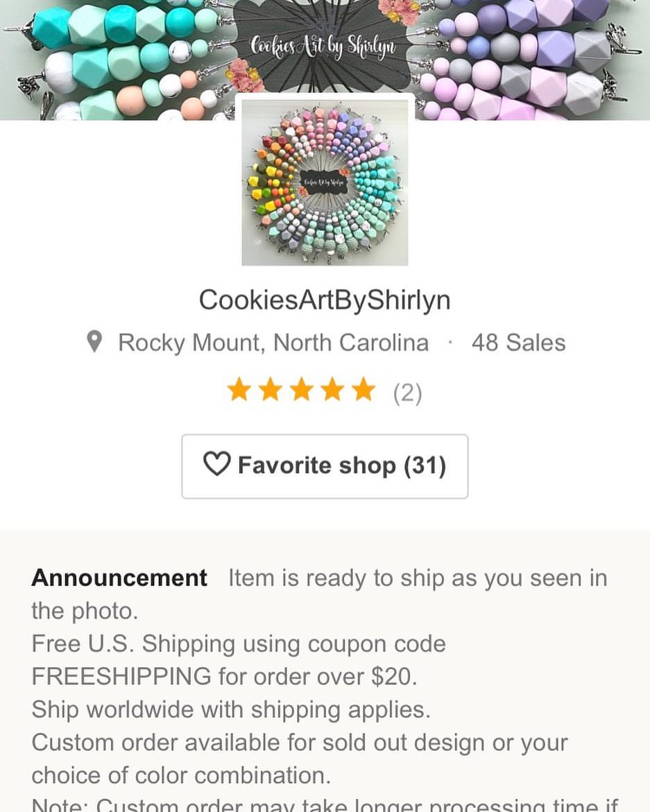The image size is (650, 812).
Task: Open the CookiesArtByShirlyn shop name
Action: 325,300
